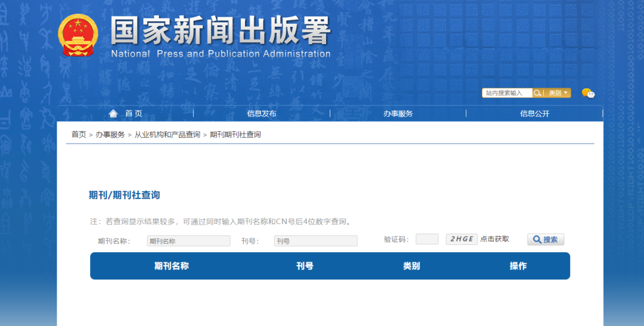Click 期刊期刊社查询 breadcrumb link
The height and width of the screenshot is (326, 644).
tap(236, 134)
